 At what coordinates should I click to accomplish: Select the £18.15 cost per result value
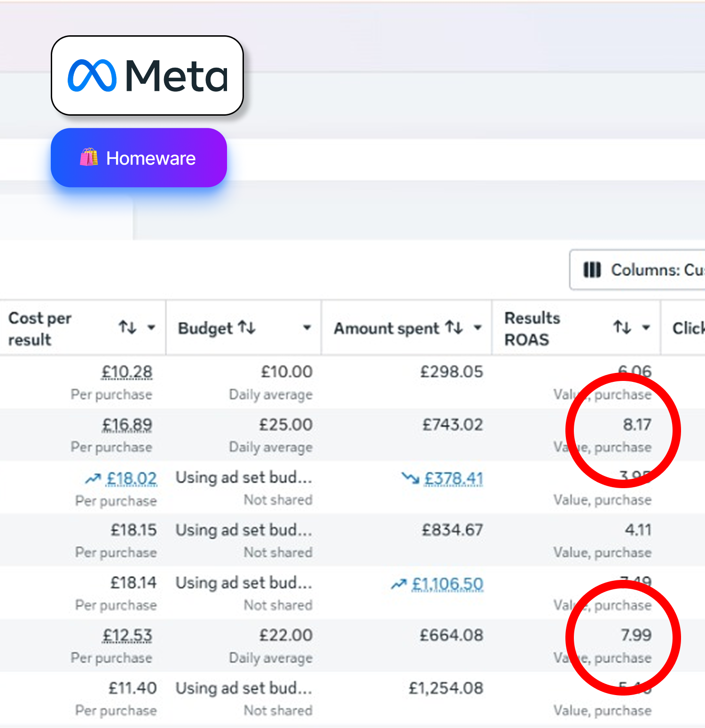133,530
